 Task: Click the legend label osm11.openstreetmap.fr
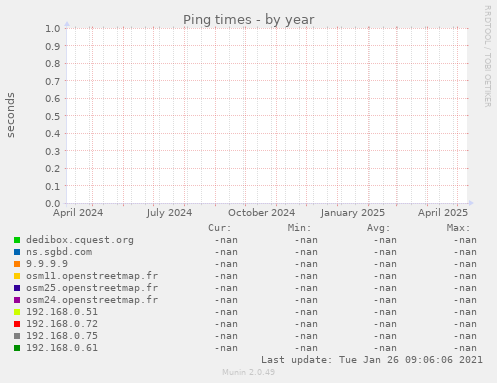[92, 276]
